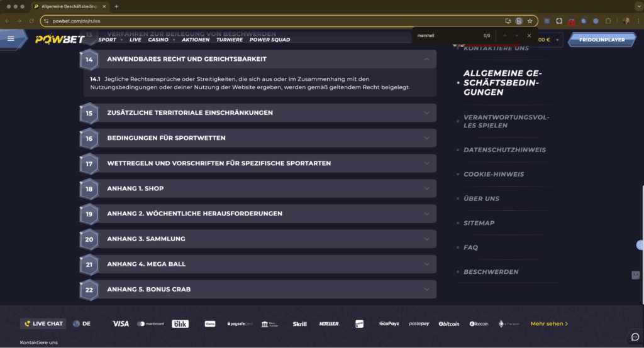Go to Turniere in the top navigation
Screen dimensions: 644x348
click(x=230, y=40)
